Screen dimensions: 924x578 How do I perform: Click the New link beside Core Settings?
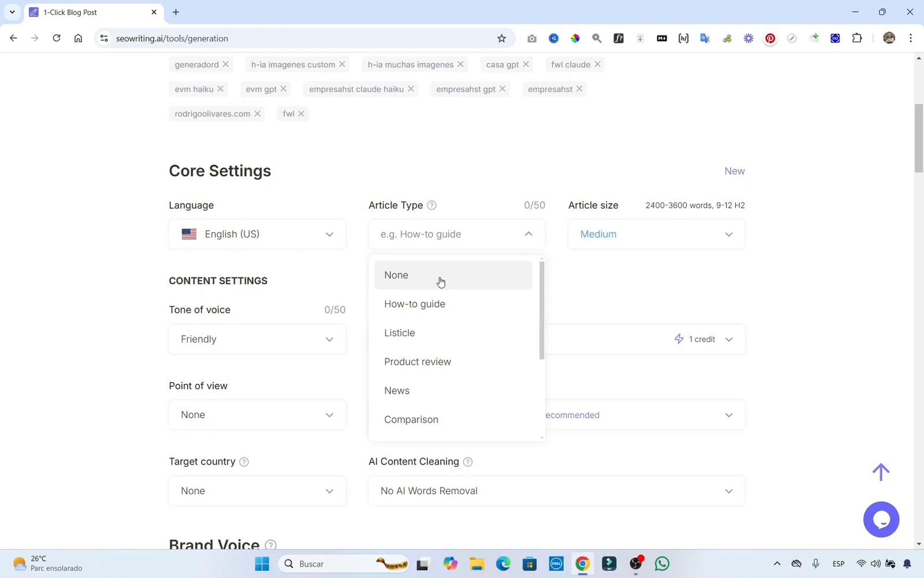734,171
